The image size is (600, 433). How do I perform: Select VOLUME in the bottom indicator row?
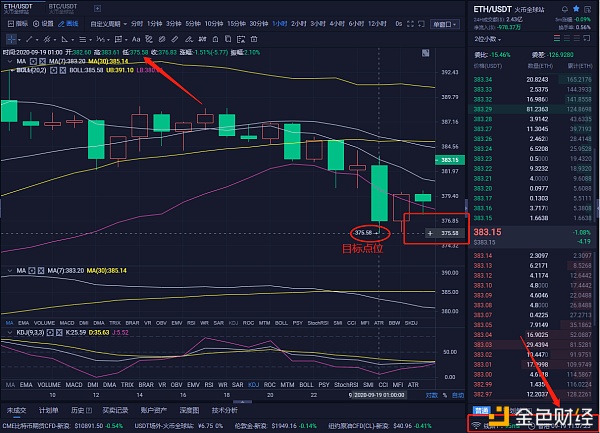pos(49,385)
